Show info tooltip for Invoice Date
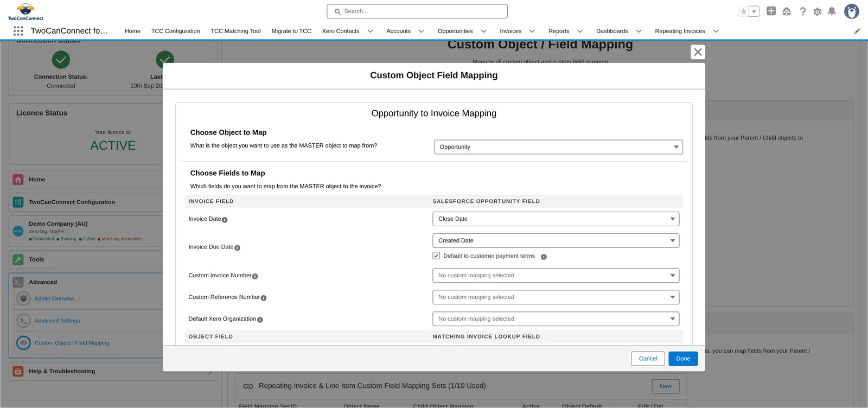Screen dimensions: 868x408 pos(225,220)
